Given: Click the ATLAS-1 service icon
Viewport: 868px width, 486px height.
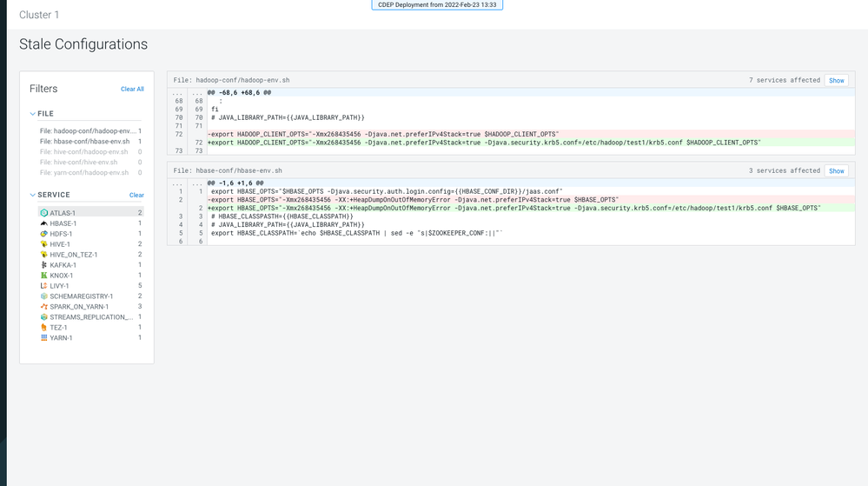Looking at the screenshot, I should (x=43, y=213).
